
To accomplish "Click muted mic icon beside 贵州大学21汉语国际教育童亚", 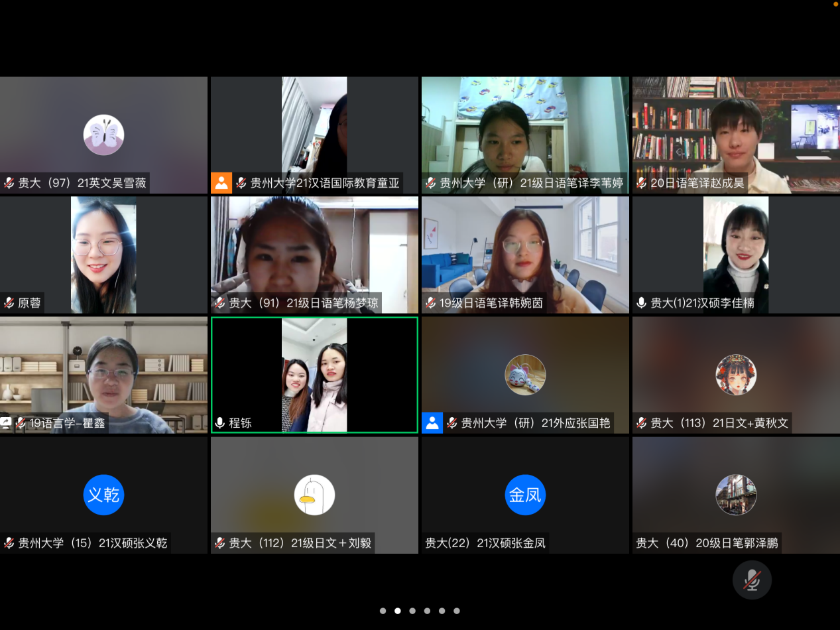I will 241,183.
